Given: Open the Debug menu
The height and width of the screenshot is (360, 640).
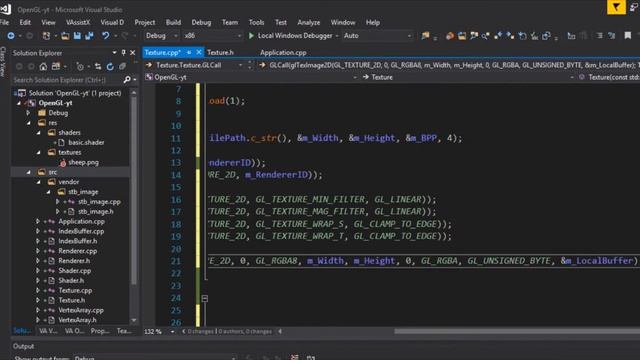Looking at the screenshot, I should pos(201,22).
